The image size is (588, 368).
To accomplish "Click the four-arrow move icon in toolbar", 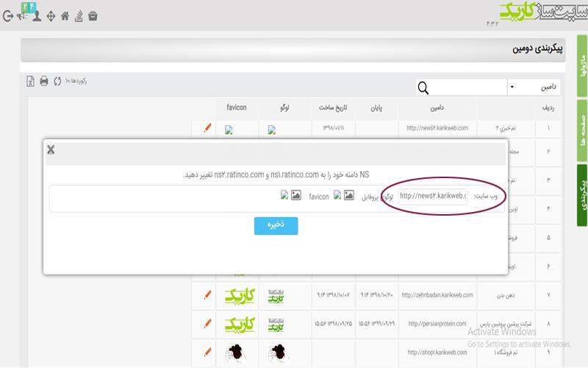I will (x=51, y=16).
